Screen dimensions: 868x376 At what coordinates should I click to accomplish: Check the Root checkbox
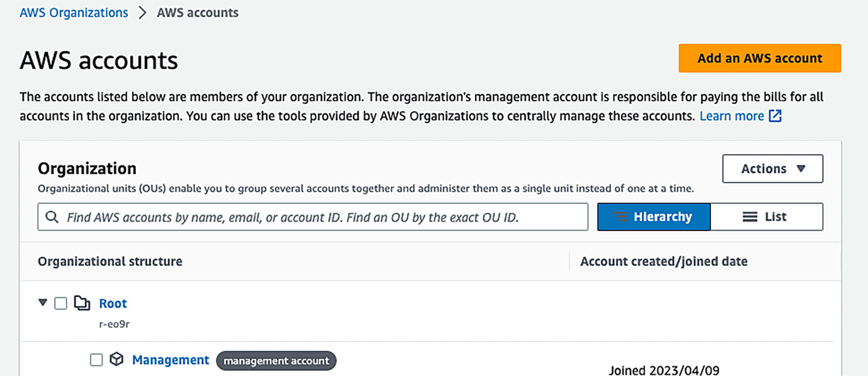coord(61,303)
